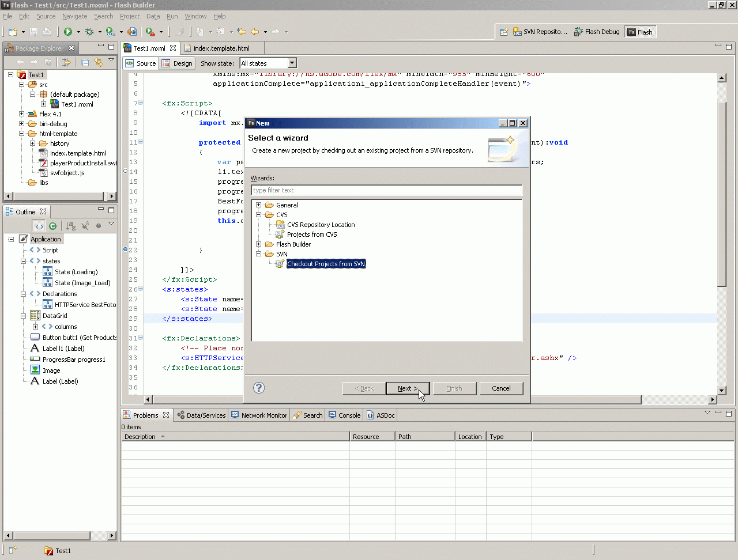This screenshot has height=560, width=738.
Task: Switch to the index.template.html editor tab
Action: (x=221, y=48)
